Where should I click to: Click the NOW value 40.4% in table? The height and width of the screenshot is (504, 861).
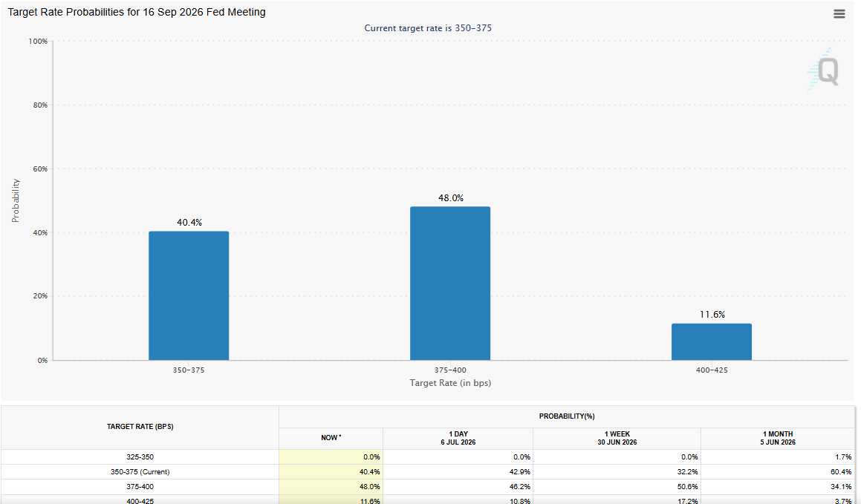coord(369,471)
